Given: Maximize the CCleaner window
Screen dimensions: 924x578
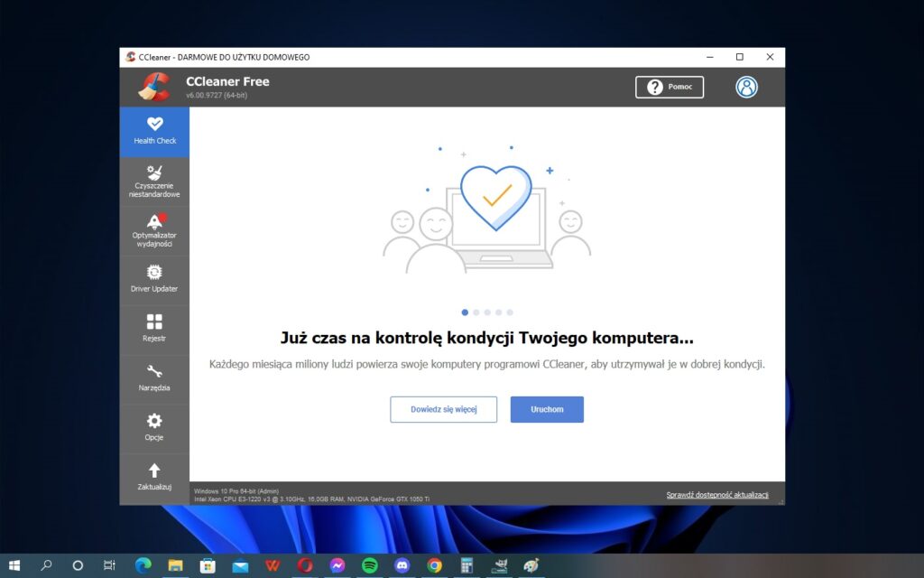Looking at the screenshot, I should [x=740, y=57].
